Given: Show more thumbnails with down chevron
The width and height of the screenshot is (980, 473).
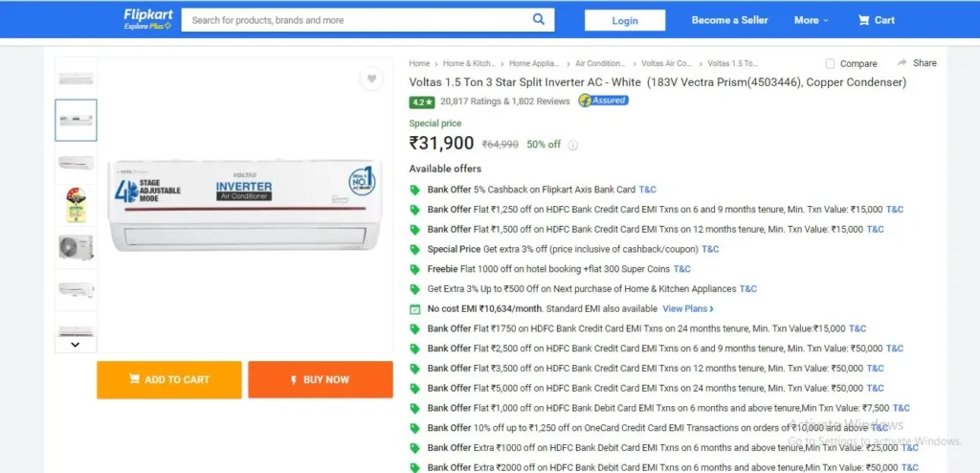Looking at the screenshot, I should (75, 344).
